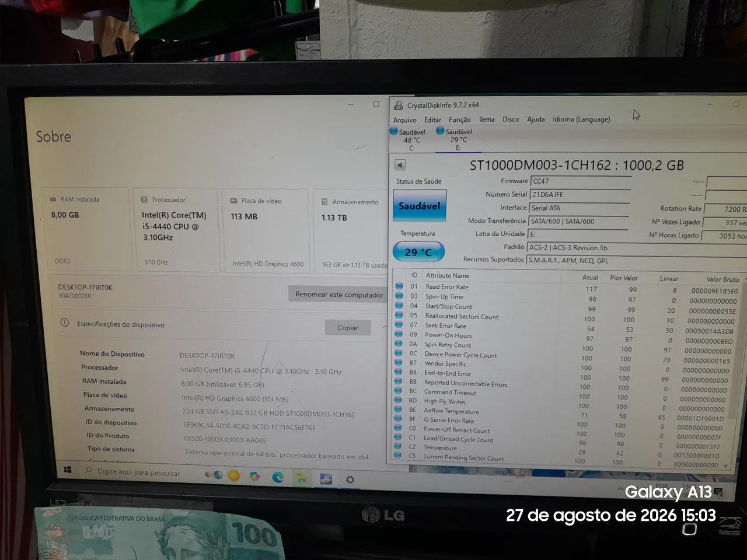Click Renomear este computador button

click(339, 295)
